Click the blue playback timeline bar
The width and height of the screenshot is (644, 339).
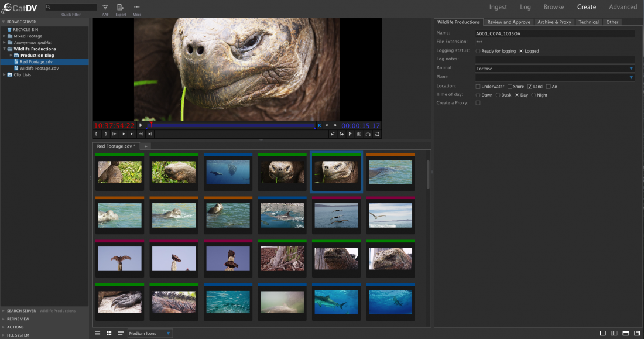point(234,125)
